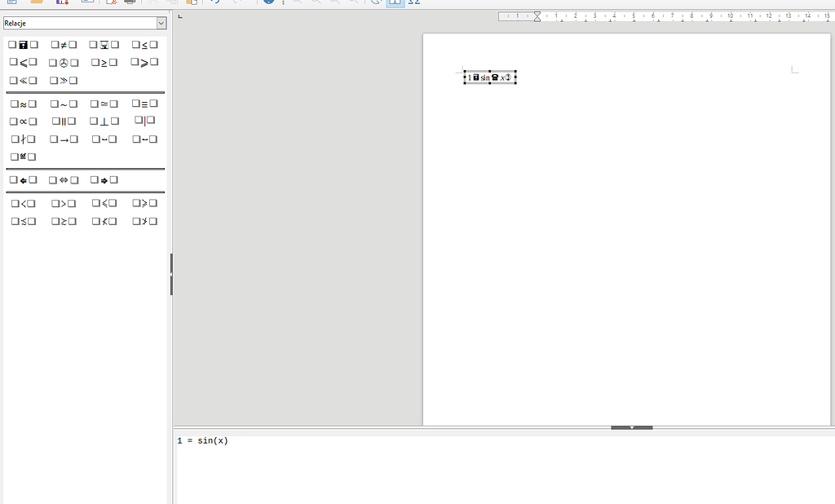Insert the orthogonal (⊥) relation
Image resolution: width=835 pixels, height=504 pixels.
(104, 122)
